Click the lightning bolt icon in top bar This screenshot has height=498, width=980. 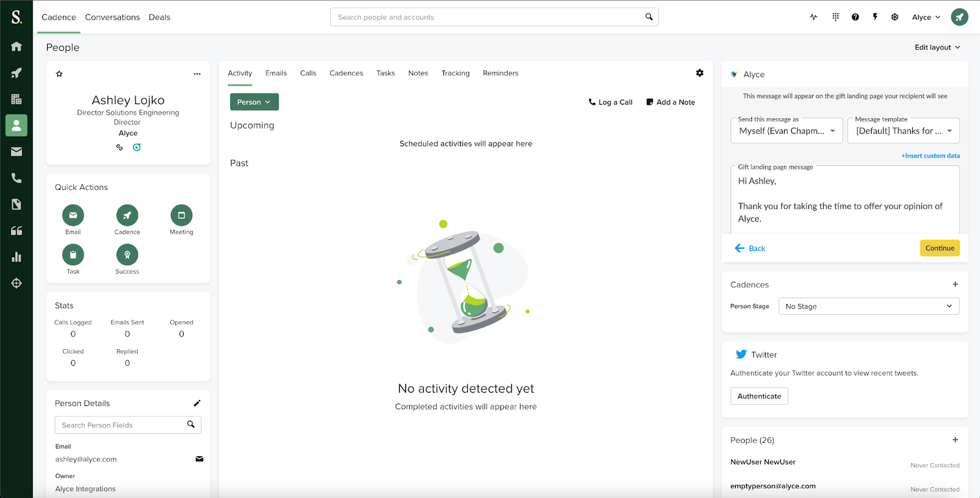tap(875, 17)
